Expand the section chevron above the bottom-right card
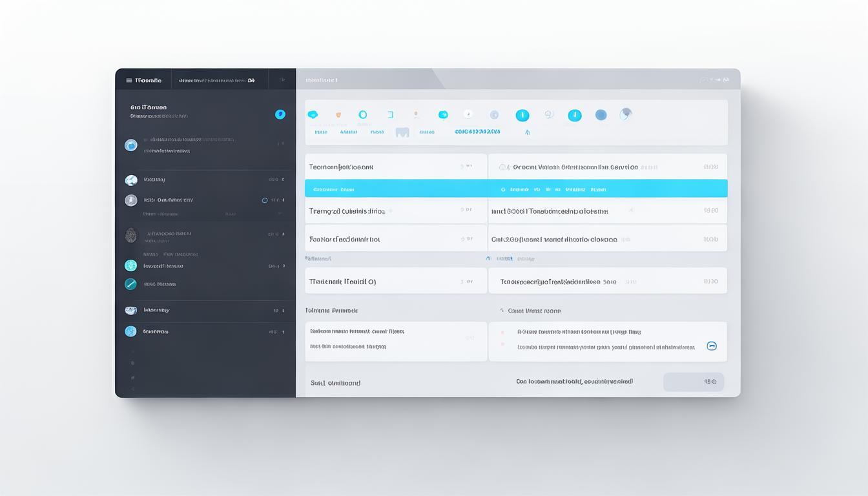The height and width of the screenshot is (496, 868). coord(502,311)
